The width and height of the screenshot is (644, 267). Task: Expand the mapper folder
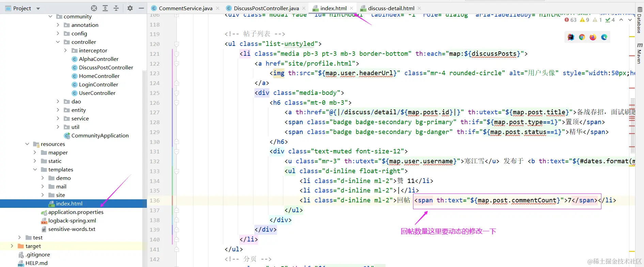pyautogui.click(x=35, y=152)
